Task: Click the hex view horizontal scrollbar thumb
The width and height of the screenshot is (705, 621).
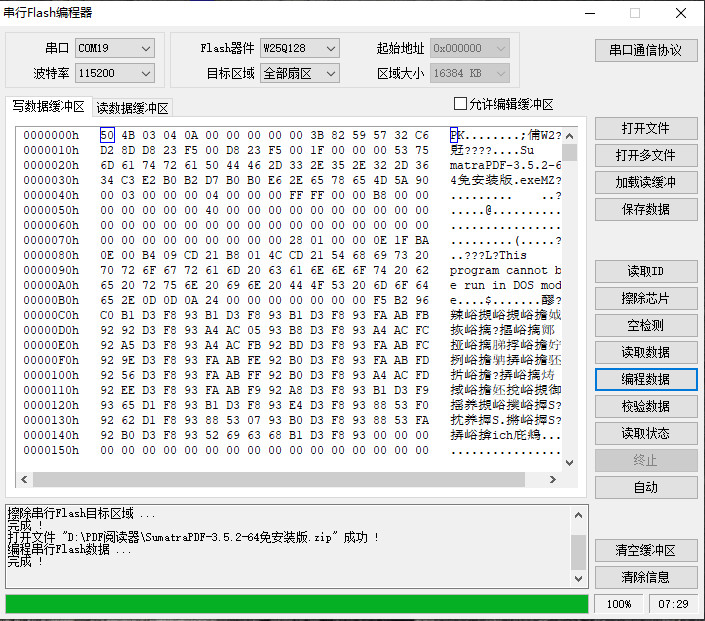Action: (279, 479)
